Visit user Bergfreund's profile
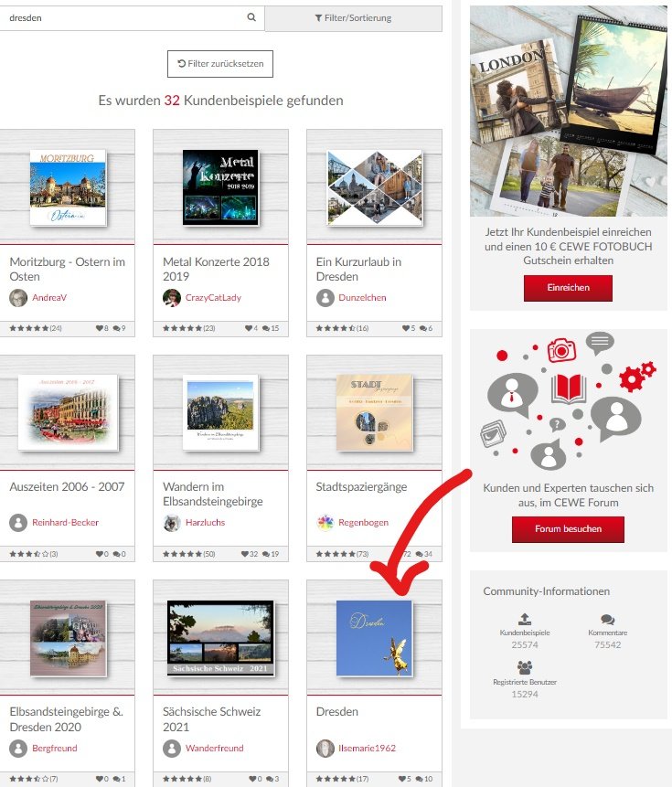This screenshot has width=672, height=787. [55, 748]
